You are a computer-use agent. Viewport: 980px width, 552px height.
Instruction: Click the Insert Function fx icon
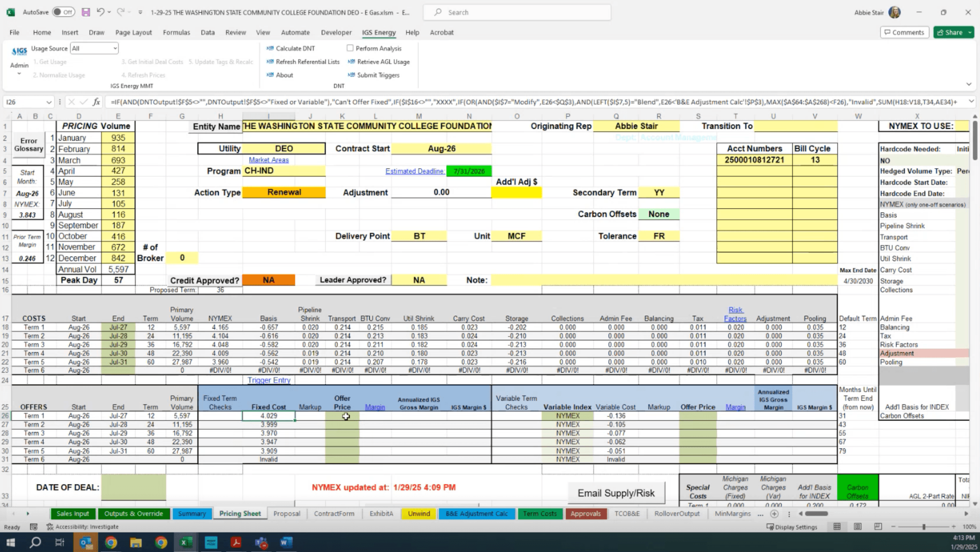click(96, 102)
